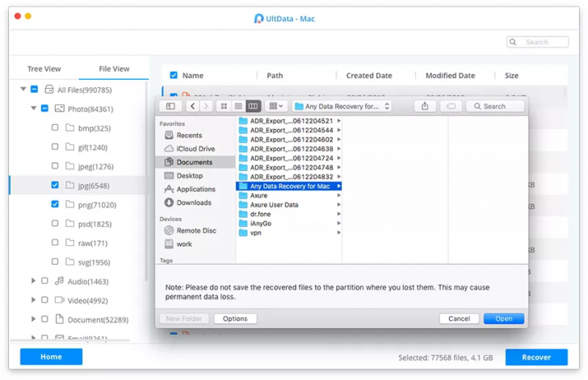The height and width of the screenshot is (380, 588).
Task: Select folder ADR_Export_...0612204544
Action: tap(289, 131)
